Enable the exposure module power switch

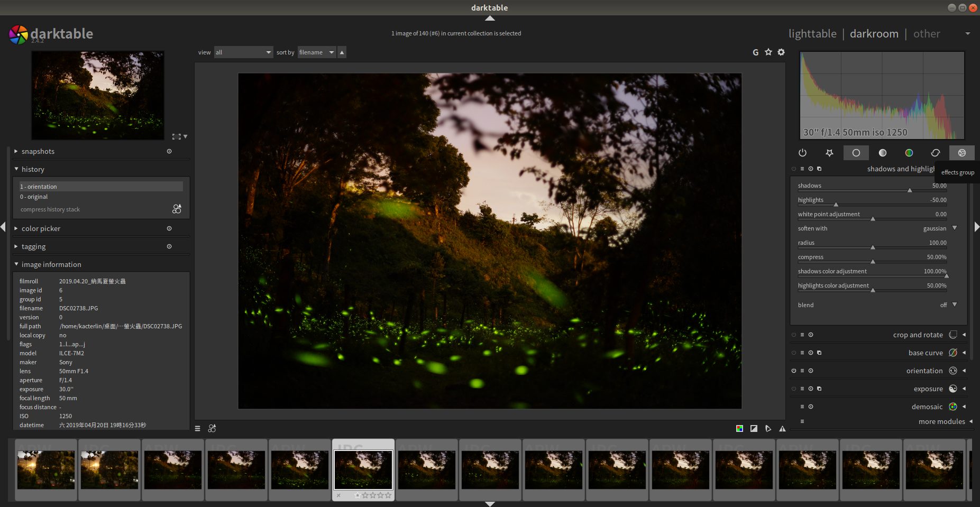click(794, 389)
